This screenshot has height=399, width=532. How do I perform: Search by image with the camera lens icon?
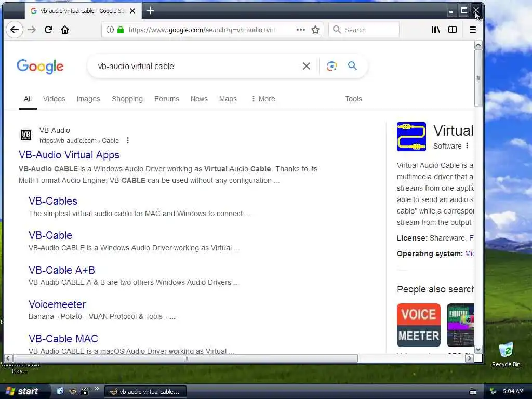coord(332,66)
